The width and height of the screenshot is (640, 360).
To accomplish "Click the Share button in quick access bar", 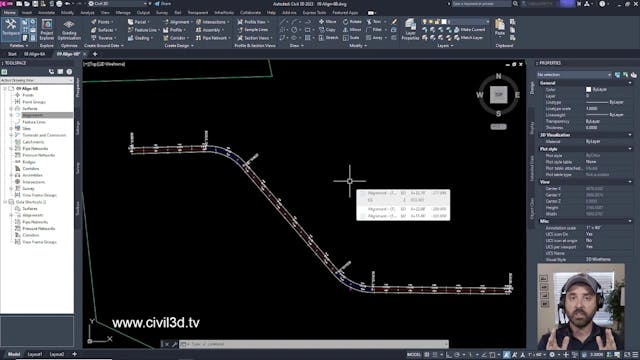I will pyautogui.click(x=163, y=4).
